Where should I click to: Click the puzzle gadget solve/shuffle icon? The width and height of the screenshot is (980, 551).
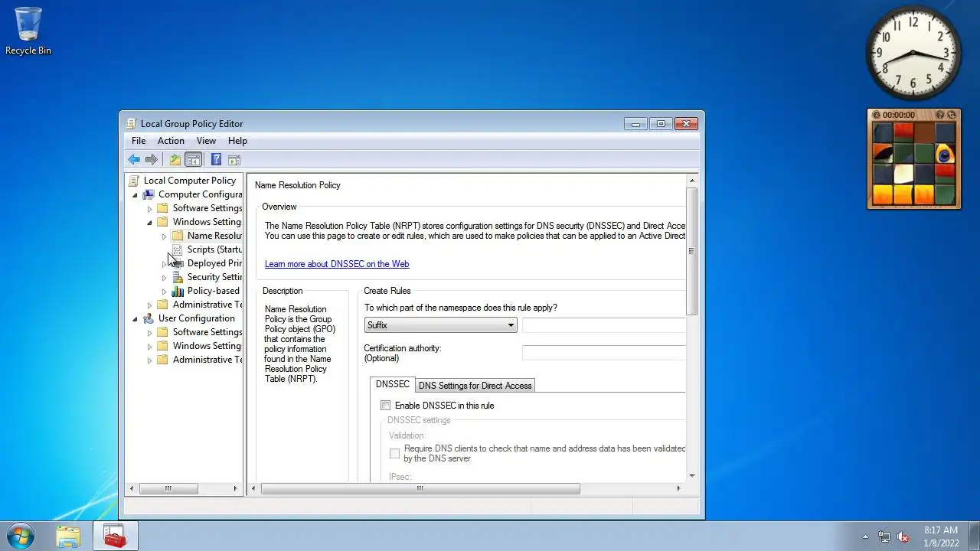[952, 115]
